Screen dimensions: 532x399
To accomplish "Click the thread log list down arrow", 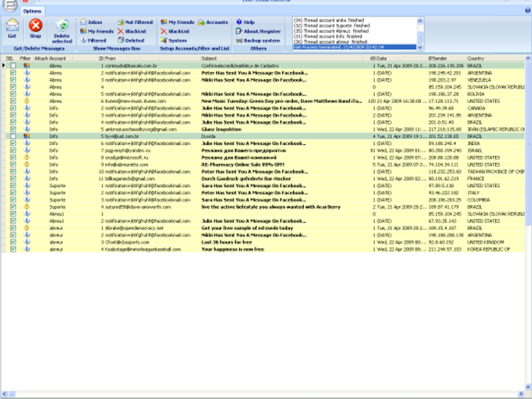I will (x=419, y=48).
